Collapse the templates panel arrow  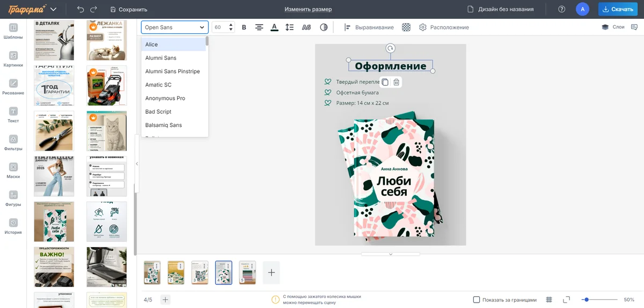(x=136, y=164)
